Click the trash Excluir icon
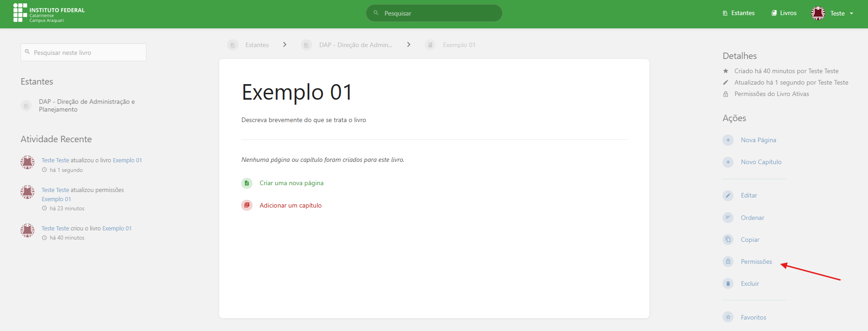868x331 pixels. [728, 283]
